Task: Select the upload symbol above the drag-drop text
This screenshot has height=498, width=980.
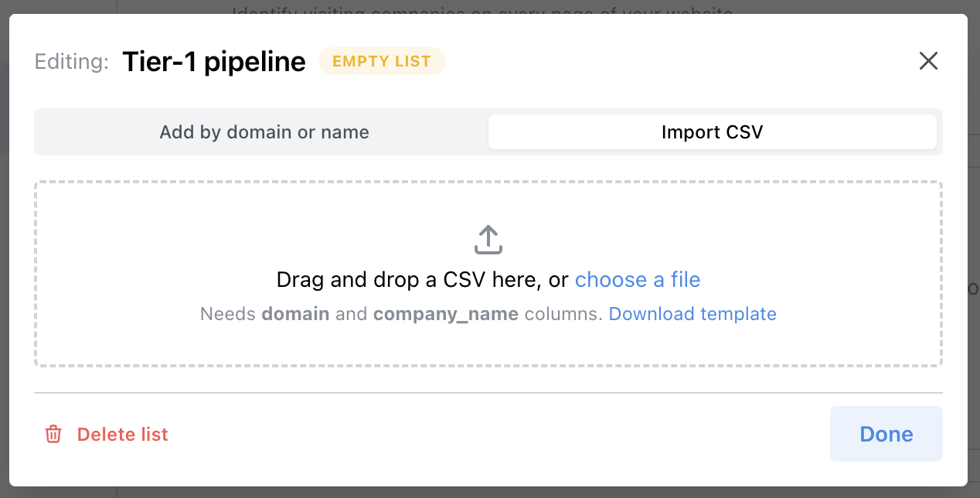Action: (x=488, y=239)
